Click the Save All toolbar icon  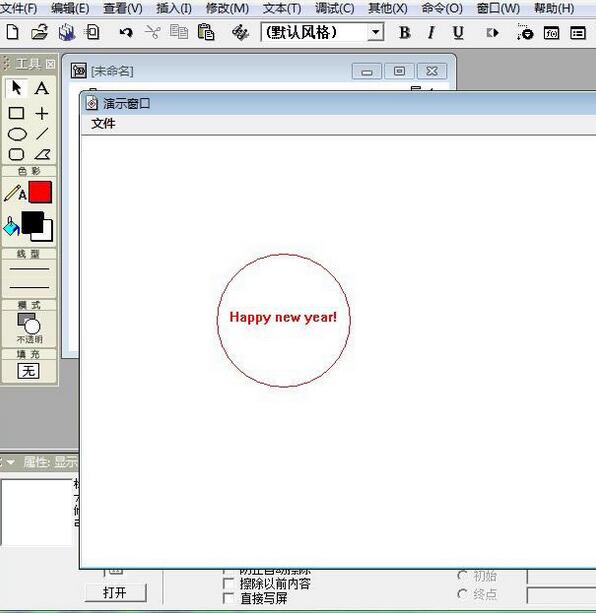(x=67, y=32)
